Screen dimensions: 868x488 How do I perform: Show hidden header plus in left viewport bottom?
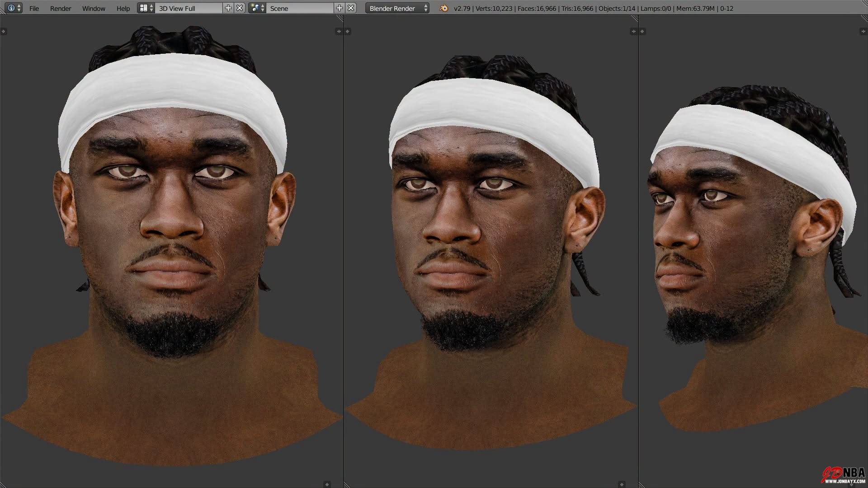(x=327, y=484)
